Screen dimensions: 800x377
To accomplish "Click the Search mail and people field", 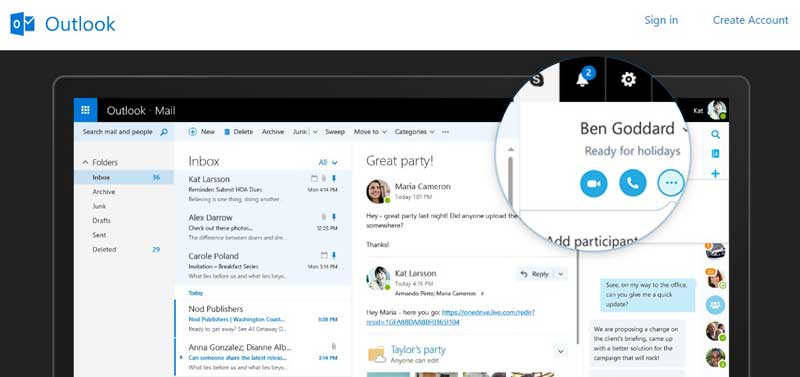I will (124, 132).
